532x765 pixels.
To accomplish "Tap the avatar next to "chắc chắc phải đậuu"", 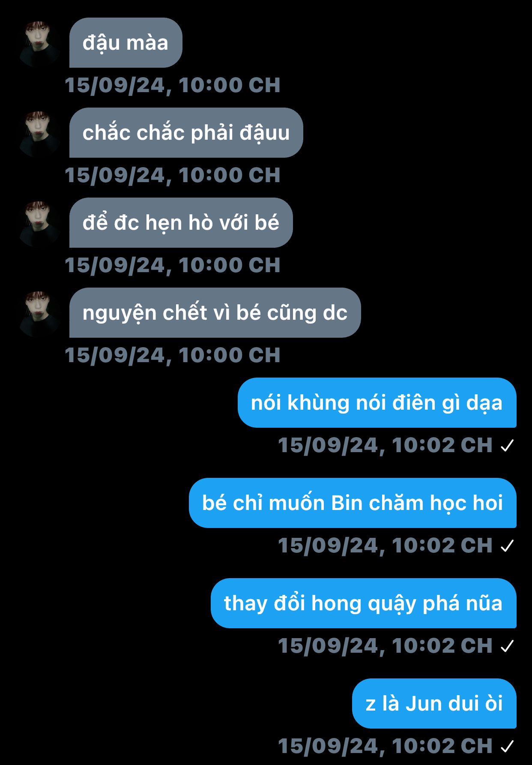I will (39, 134).
